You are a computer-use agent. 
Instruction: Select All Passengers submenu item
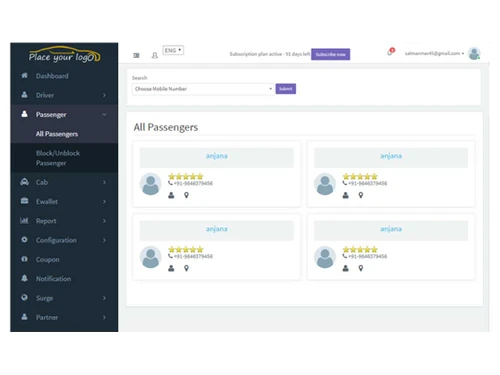[57, 134]
